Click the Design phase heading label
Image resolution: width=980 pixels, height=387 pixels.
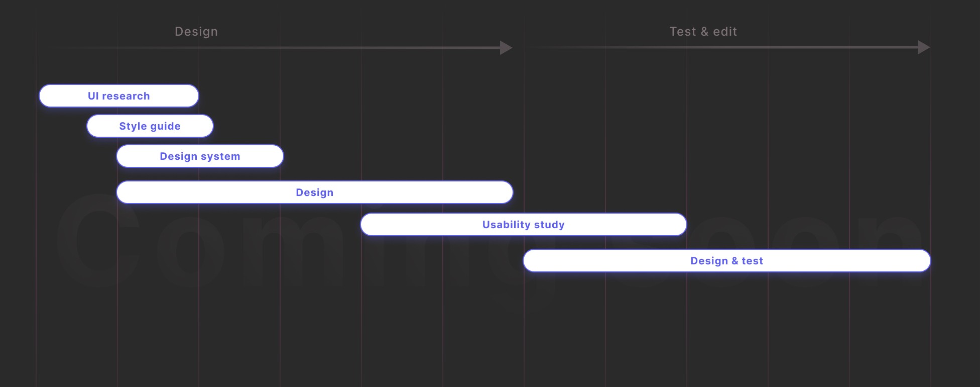point(196,31)
